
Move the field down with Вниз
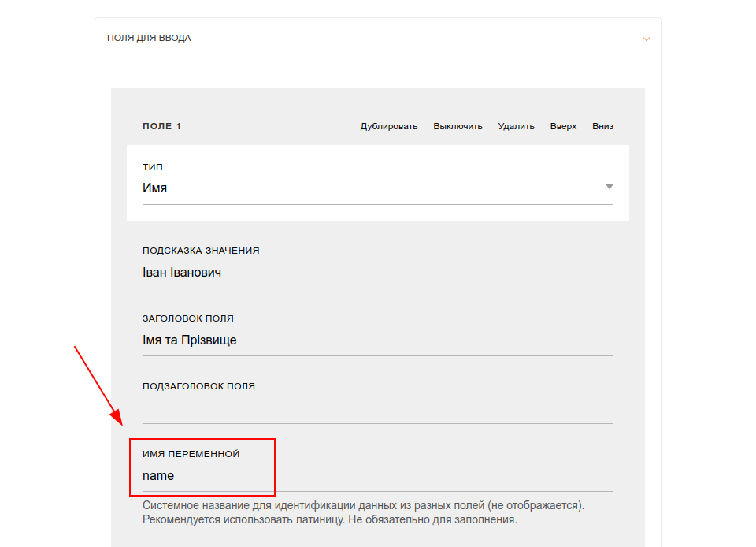[602, 126]
